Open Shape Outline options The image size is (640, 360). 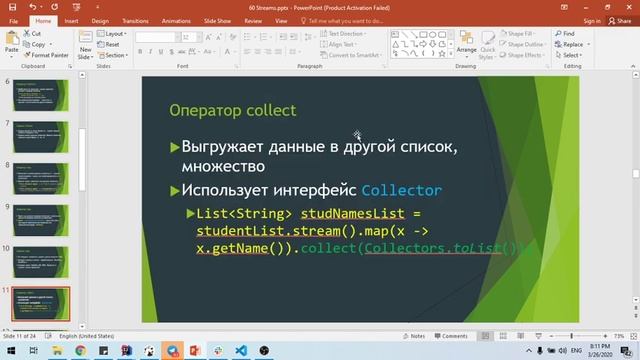point(522,44)
